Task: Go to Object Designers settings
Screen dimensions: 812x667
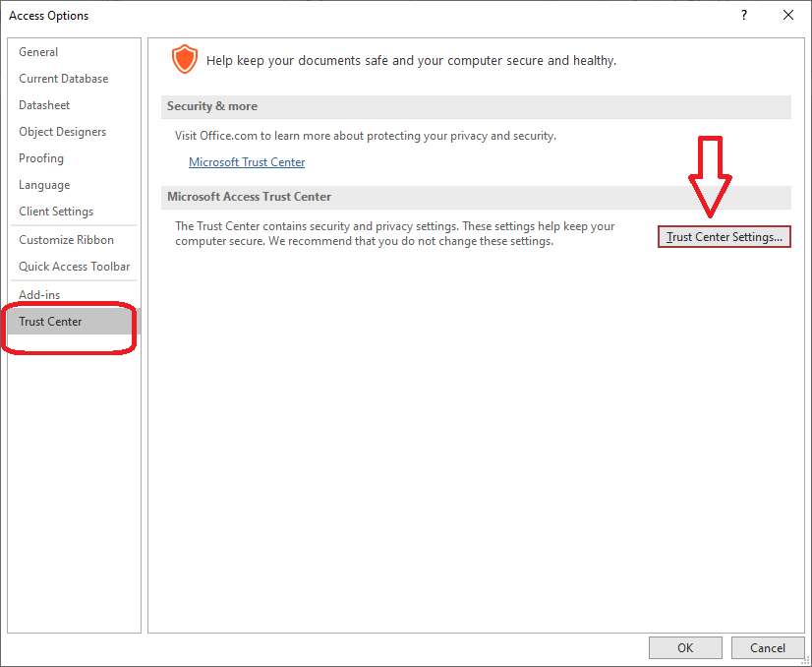Action: point(62,132)
